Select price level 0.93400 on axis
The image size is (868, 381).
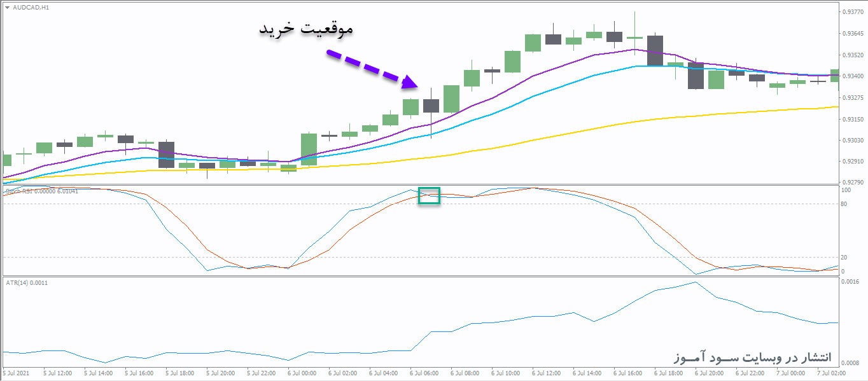tap(851, 76)
